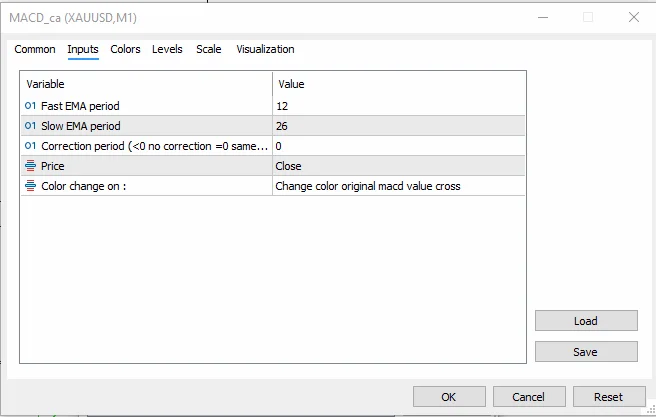Screen dimensions: 656x417
Task: Open the 'Change color original macd value cross' dropdown
Action: tap(399, 186)
